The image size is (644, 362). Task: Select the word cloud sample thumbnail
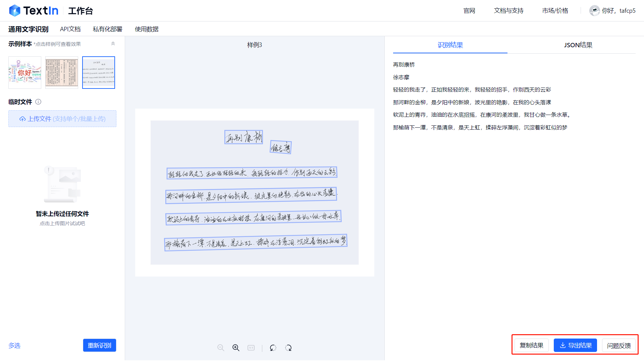[25, 72]
